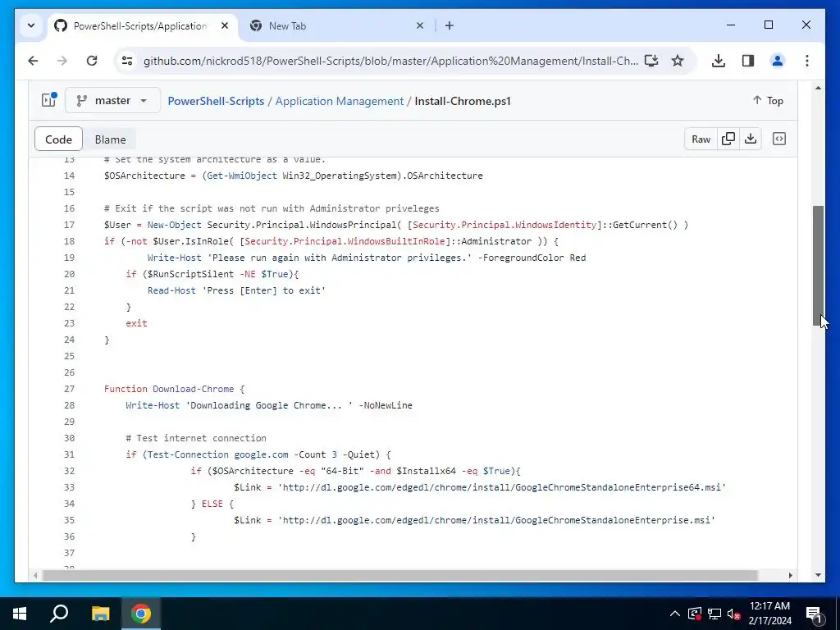Click the vertical page scrollbar thumb

click(818, 266)
